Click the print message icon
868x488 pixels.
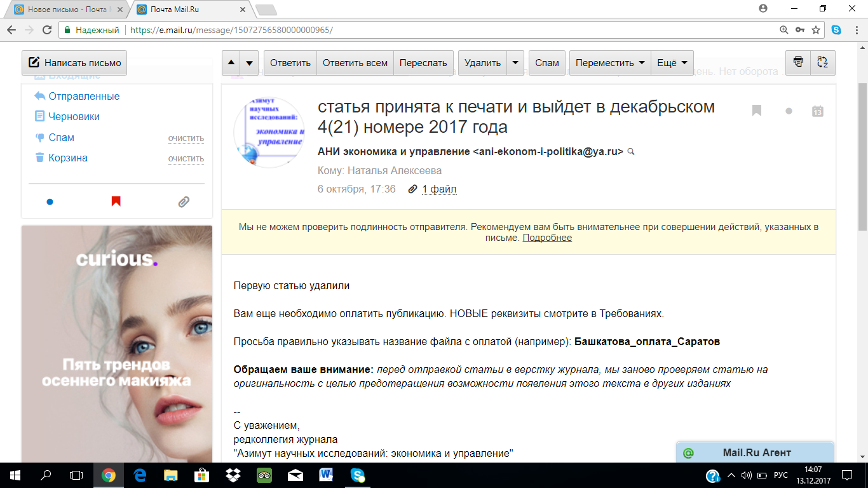pyautogui.click(x=798, y=62)
